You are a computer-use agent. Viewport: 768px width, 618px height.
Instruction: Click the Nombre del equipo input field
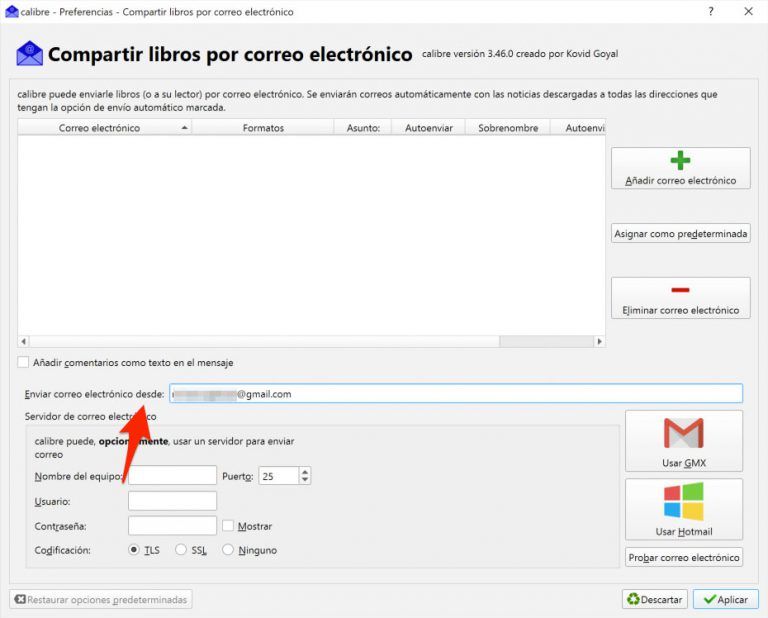172,475
